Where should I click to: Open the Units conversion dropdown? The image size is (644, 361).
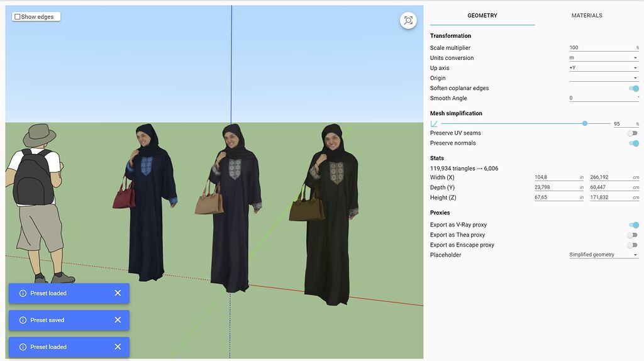tap(604, 58)
